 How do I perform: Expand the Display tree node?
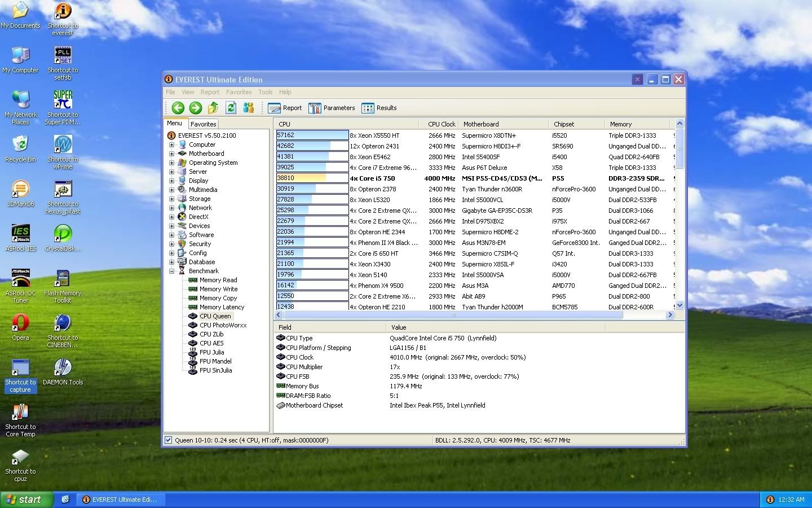click(171, 181)
